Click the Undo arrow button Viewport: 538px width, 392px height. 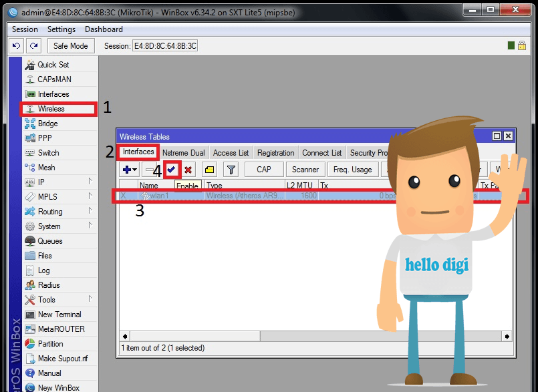[16, 45]
